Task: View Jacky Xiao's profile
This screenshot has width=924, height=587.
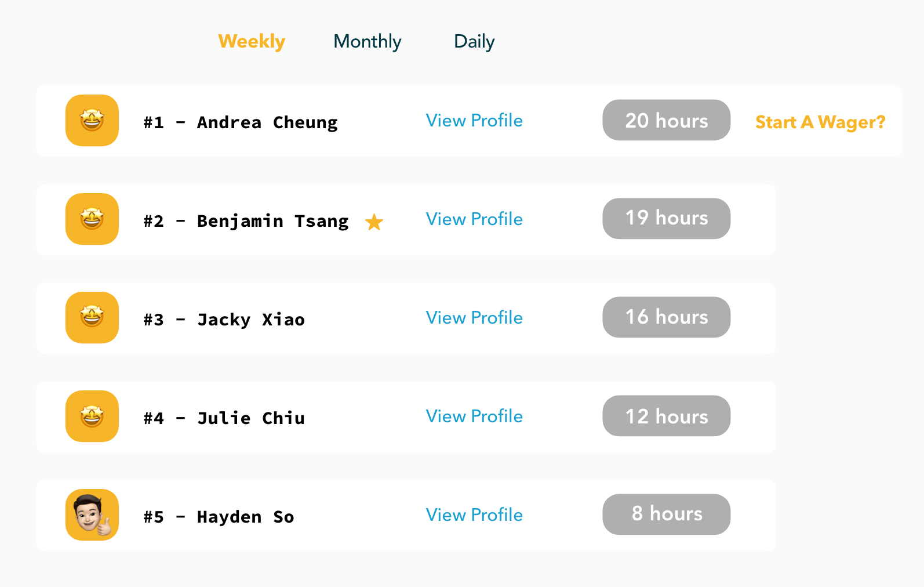Action: [x=474, y=317]
